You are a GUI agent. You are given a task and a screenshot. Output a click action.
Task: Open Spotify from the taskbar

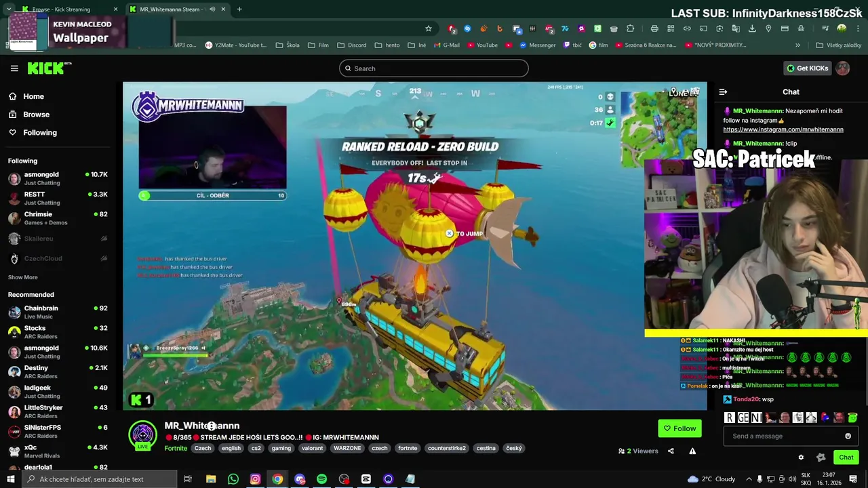pos(321,479)
